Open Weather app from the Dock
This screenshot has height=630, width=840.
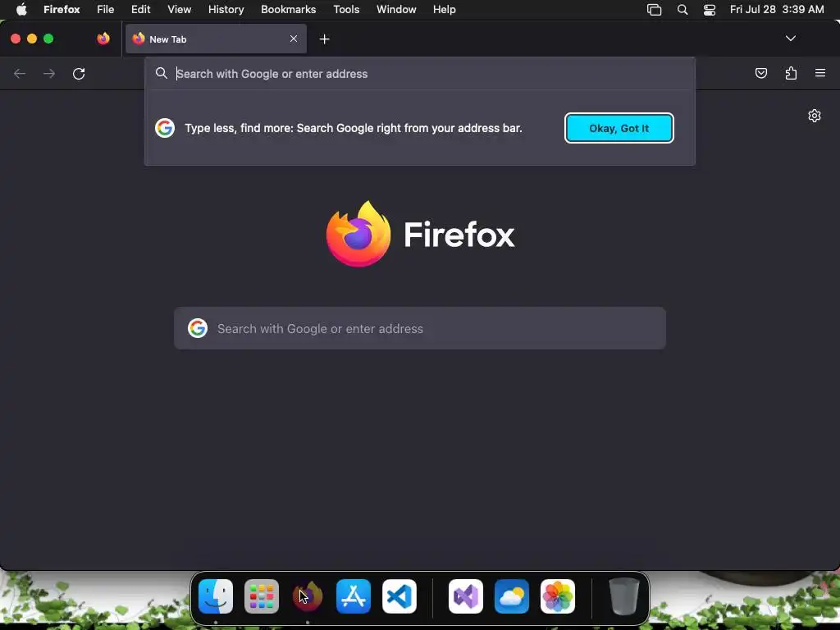(512, 596)
